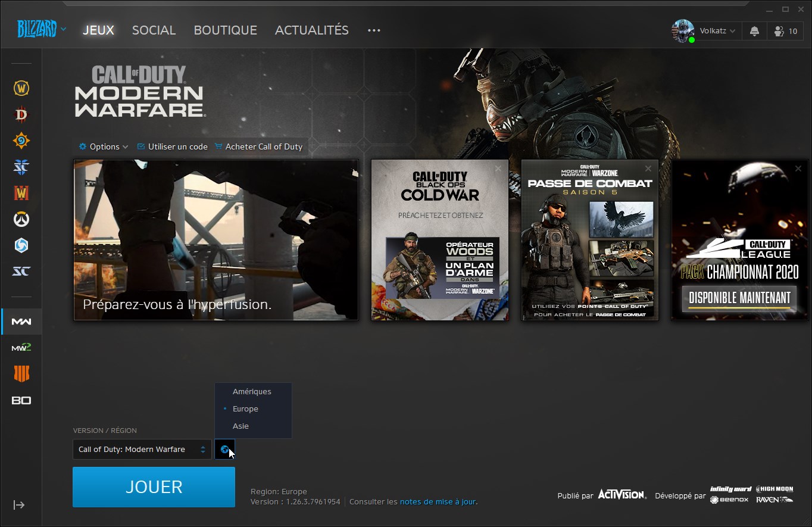Open the Options dropdown
The height and width of the screenshot is (527, 812).
point(102,146)
